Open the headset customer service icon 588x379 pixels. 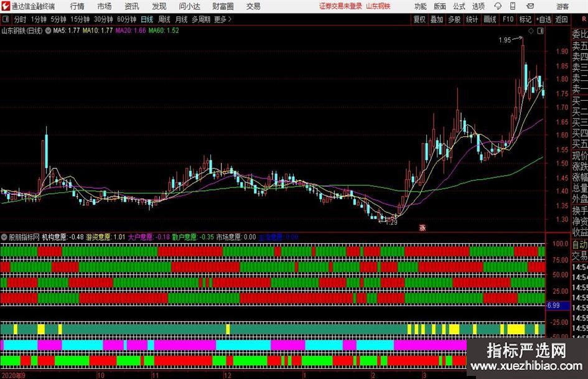[x=498, y=6]
